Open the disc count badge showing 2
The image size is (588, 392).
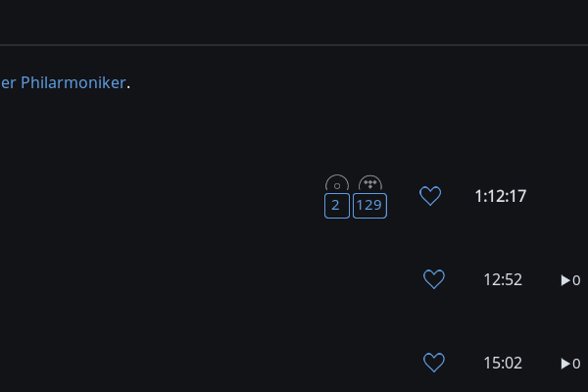click(x=336, y=206)
